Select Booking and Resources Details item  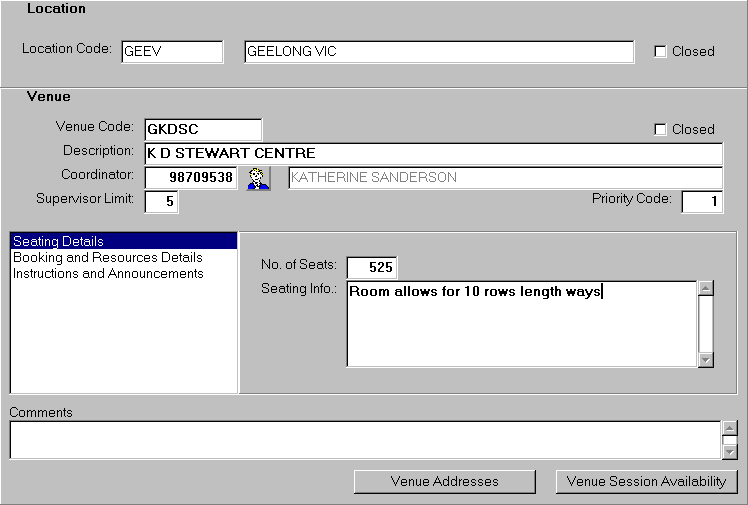click(108, 257)
